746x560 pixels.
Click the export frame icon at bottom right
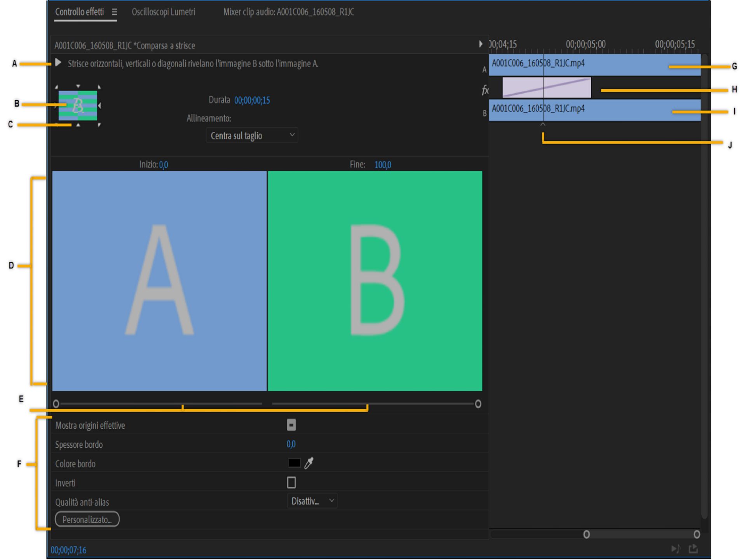[693, 548]
